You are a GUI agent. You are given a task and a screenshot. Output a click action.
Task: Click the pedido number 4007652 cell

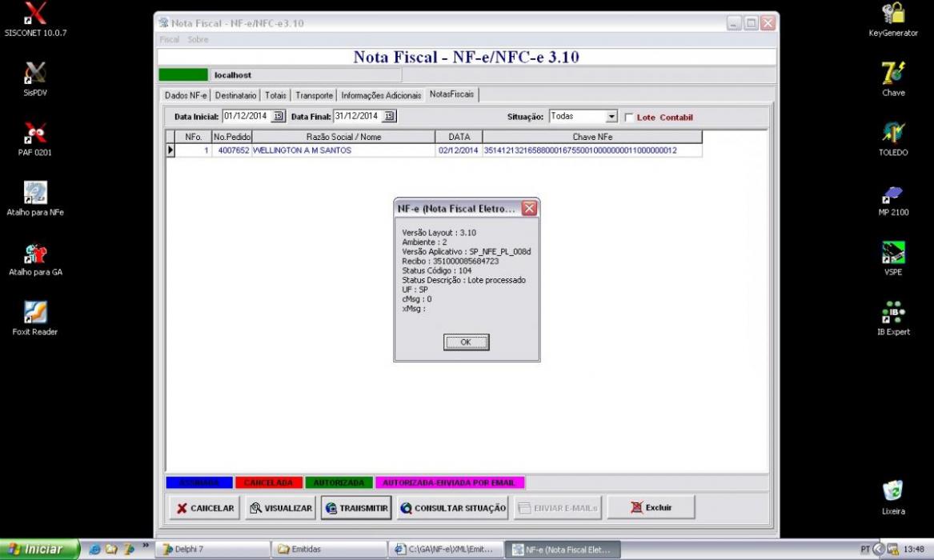pyautogui.click(x=232, y=150)
